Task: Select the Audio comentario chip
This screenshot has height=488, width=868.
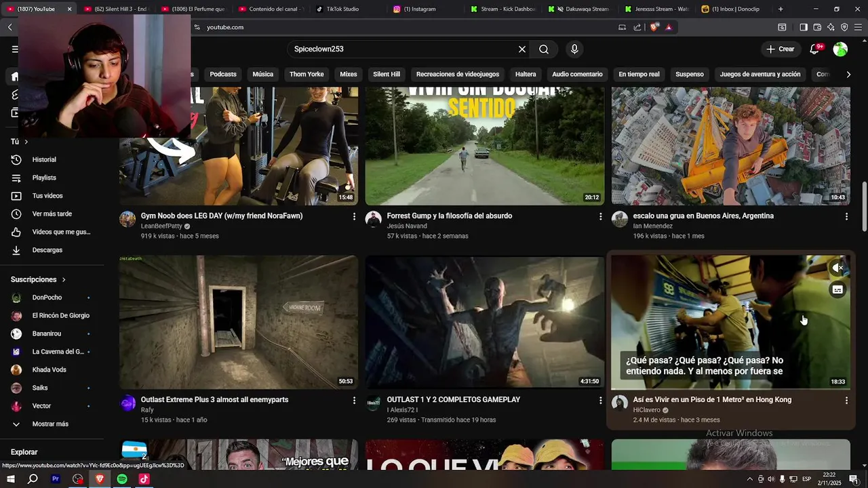Action: (x=577, y=74)
